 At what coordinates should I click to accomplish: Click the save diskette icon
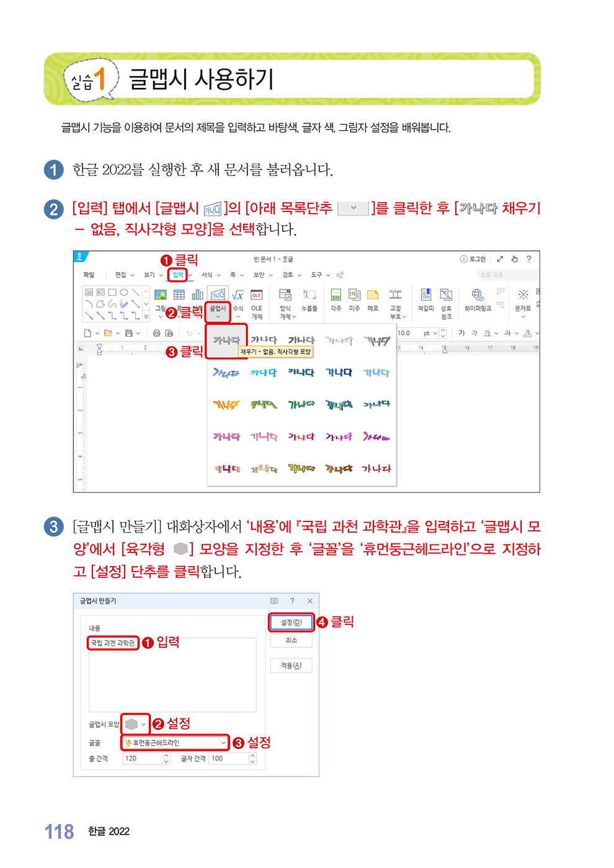point(128,333)
